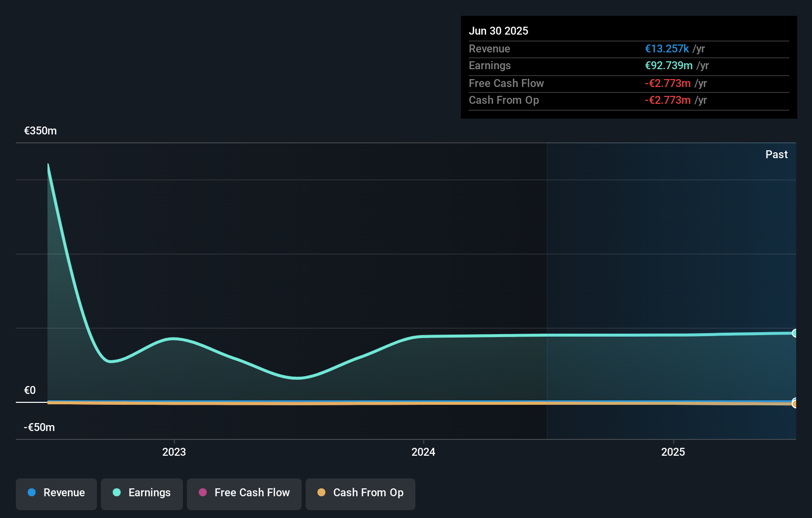Click the €92.739m earnings value
The image size is (812, 518).
click(x=669, y=66)
